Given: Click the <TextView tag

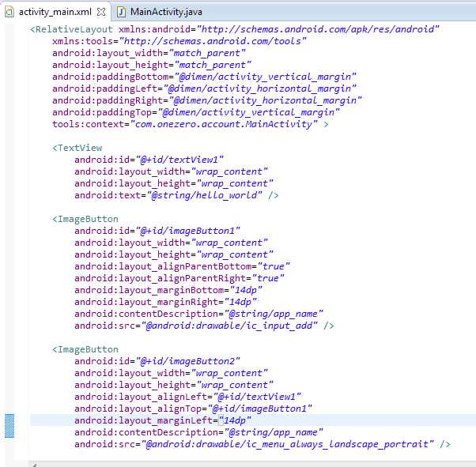Looking at the screenshot, I should [77, 148].
